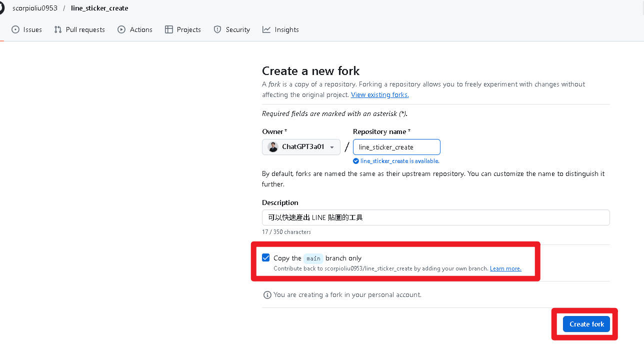The width and height of the screenshot is (644, 362).
Task: Open Insights via its graph icon
Action: [266, 29]
